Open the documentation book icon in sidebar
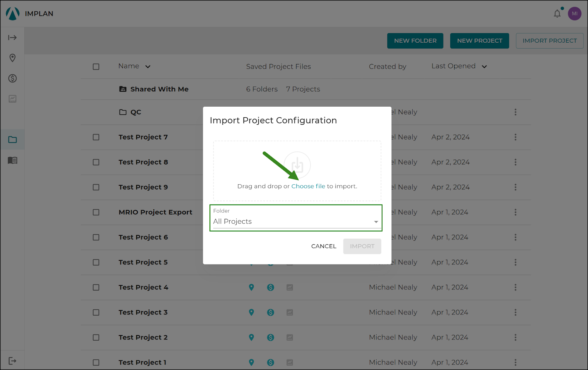Screen dimensions: 588x370 pos(12,160)
